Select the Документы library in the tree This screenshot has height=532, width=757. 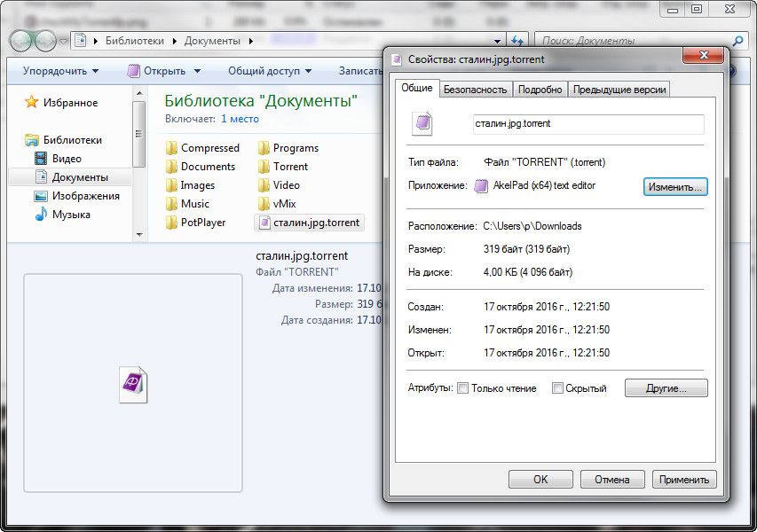tap(80, 177)
